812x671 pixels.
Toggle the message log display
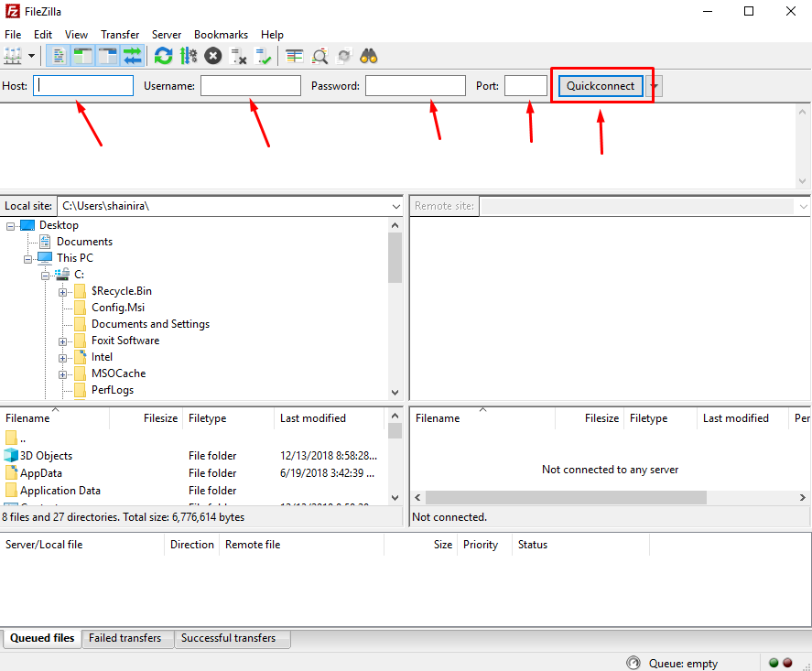pos(59,56)
